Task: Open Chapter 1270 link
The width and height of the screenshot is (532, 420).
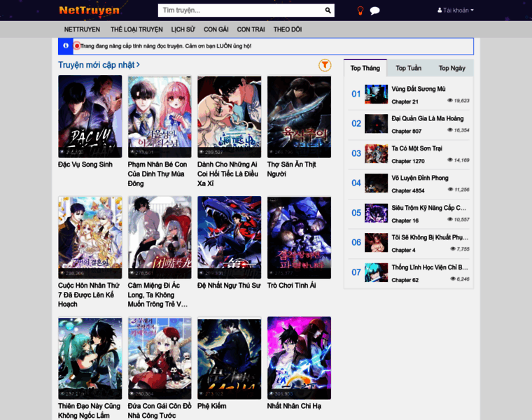Action: click(408, 161)
